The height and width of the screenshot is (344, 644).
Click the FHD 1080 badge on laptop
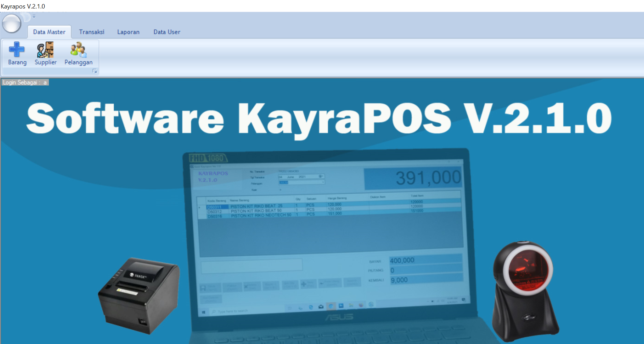point(208,158)
